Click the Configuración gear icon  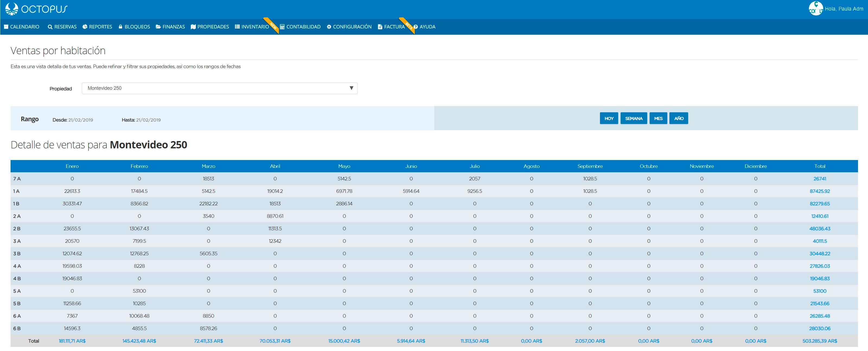329,27
